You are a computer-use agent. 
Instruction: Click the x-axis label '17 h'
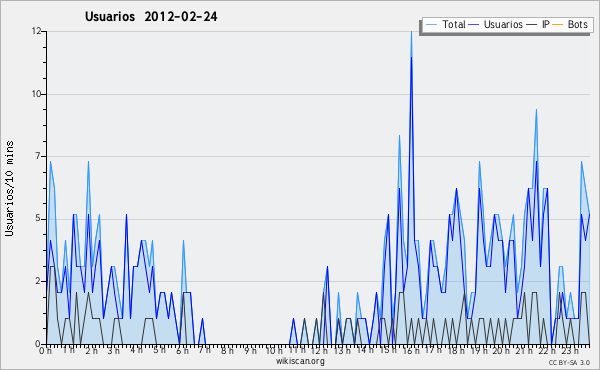click(433, 350)
